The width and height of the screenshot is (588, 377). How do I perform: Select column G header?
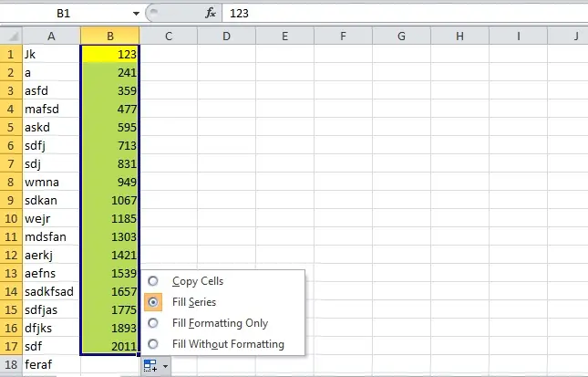click(401, 36)
